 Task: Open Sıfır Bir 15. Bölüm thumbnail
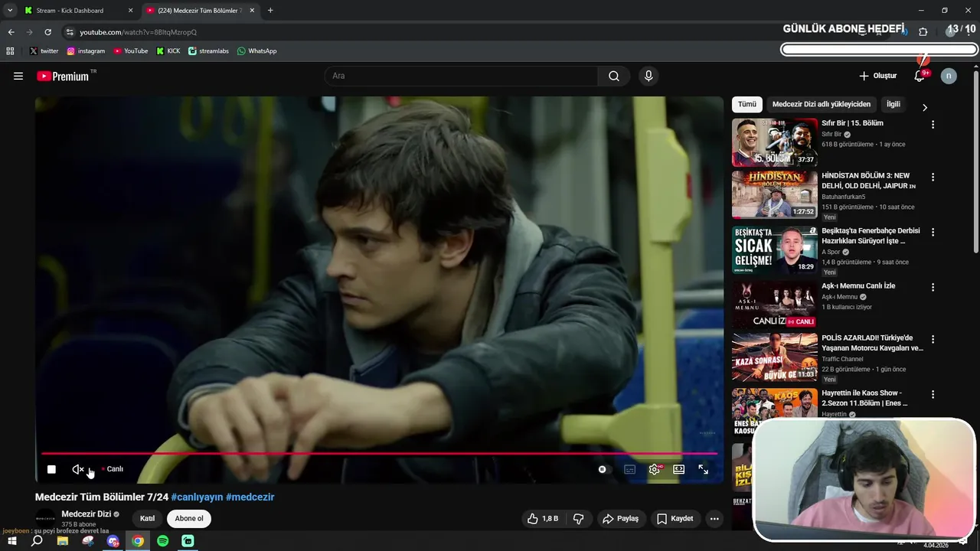point(774,142)
